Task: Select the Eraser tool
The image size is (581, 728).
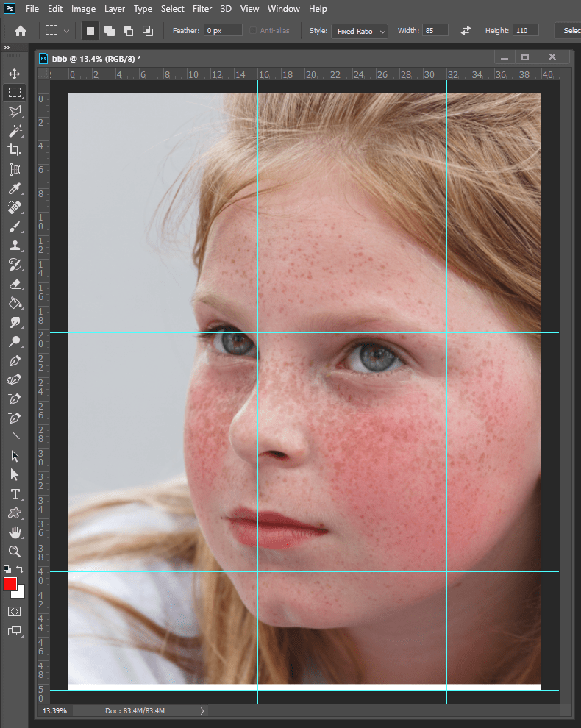Action: pyautogui.click(x=15, y=284)
